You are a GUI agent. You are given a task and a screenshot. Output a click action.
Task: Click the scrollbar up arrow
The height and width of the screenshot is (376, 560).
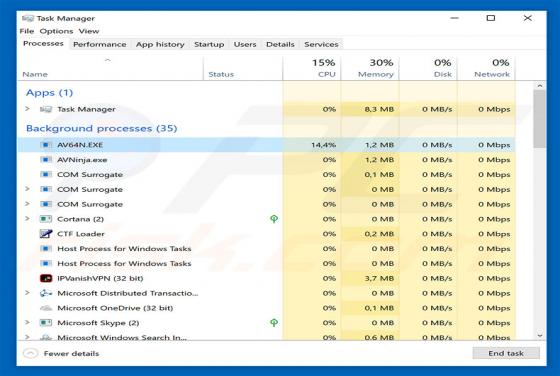click(x=540, y=86)
